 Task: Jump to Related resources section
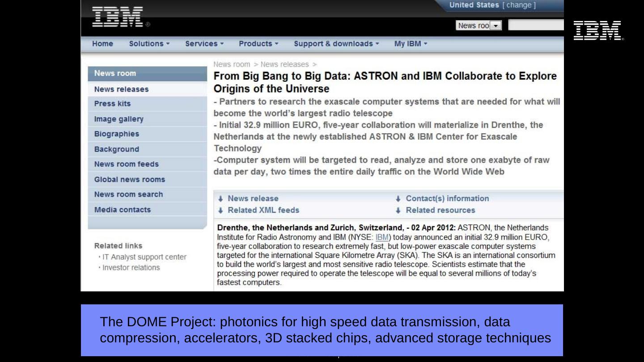click(x=441, y=210)
